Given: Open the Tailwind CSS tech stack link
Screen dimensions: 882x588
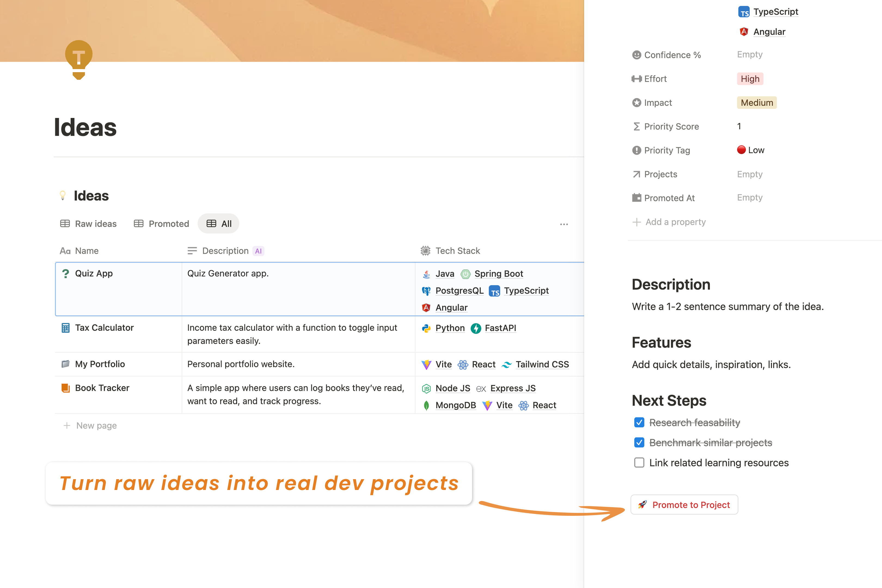Looking at the screenshot, I should pos(542,365).
